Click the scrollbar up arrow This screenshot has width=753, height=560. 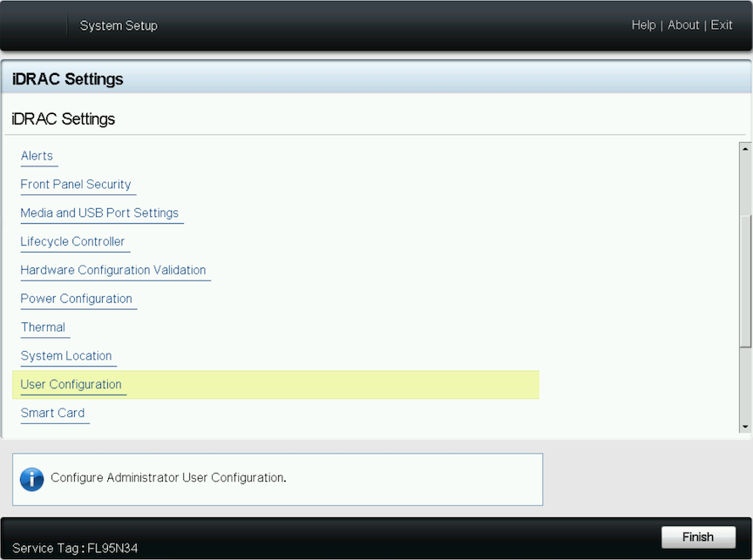pos(745,148)
